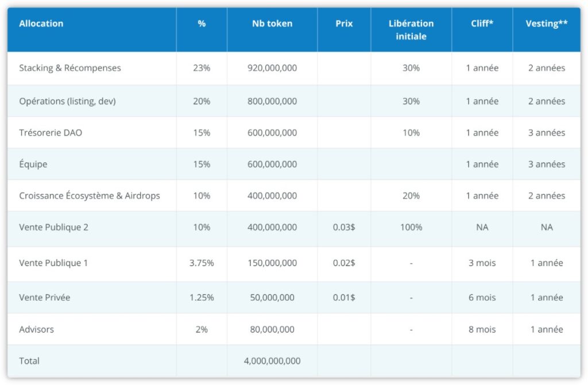Click the 800,000,000 token cell

point(272,101)
